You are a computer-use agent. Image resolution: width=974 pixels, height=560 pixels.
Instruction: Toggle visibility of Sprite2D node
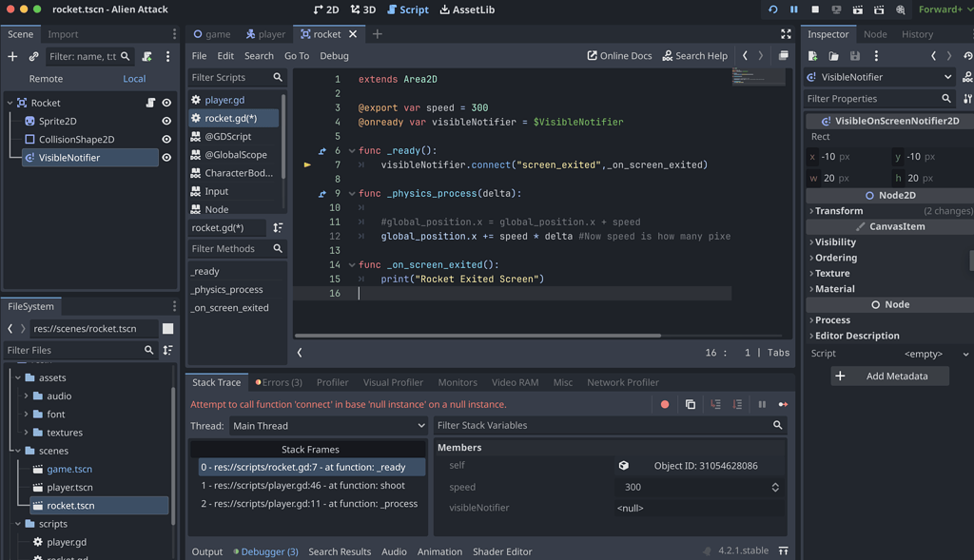(x=166, y=122)
